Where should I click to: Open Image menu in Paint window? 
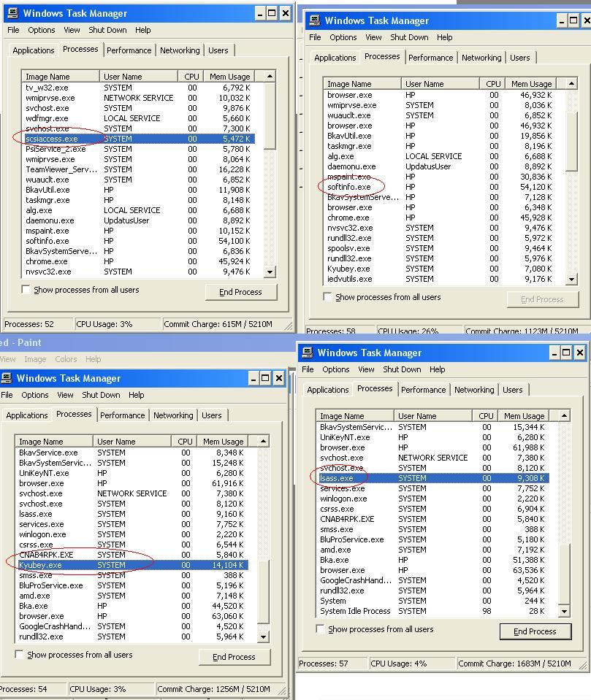pyautogui.click(x=35, y=359)
